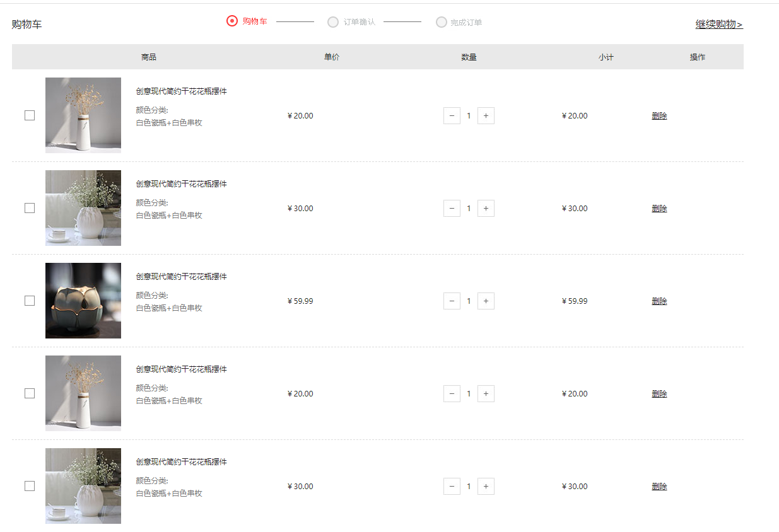Select the 购物车 step indicator circle
Viewport: 779px width, 532px height.
(232, 21)
